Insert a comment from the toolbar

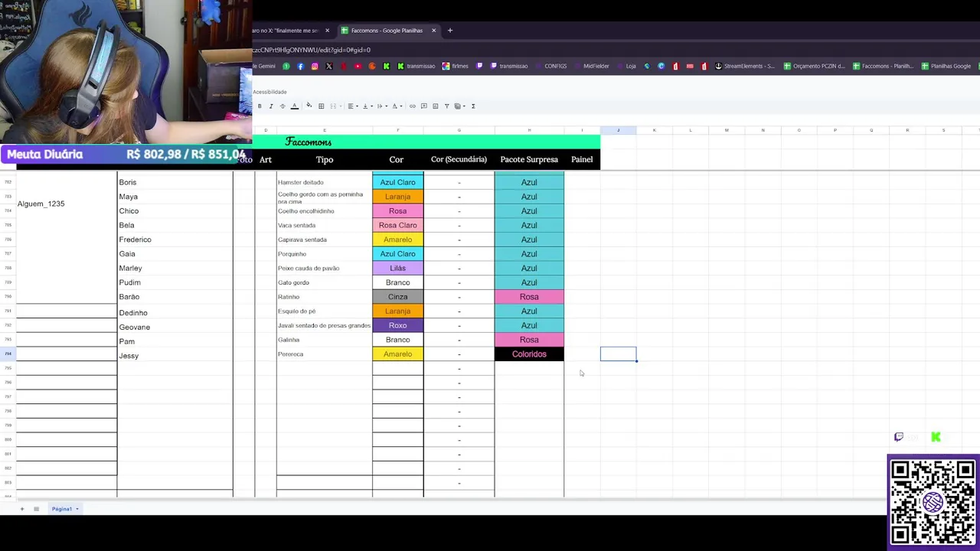(x=424, y=106)
